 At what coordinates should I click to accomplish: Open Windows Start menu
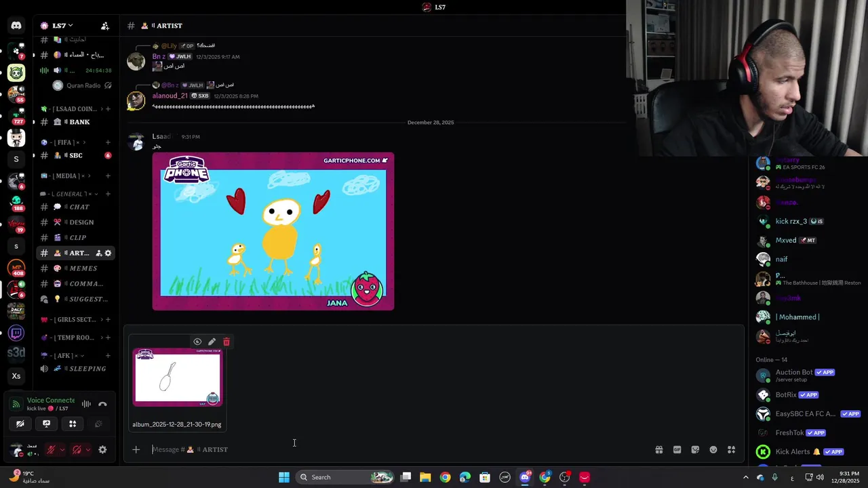pos(284,477)
